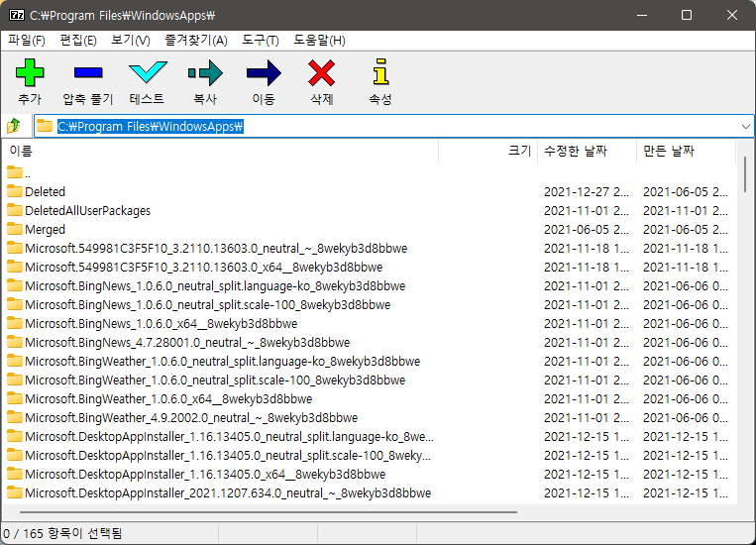
Task: Click the horizontal scrollbar thumb
Action: point(269,511)
